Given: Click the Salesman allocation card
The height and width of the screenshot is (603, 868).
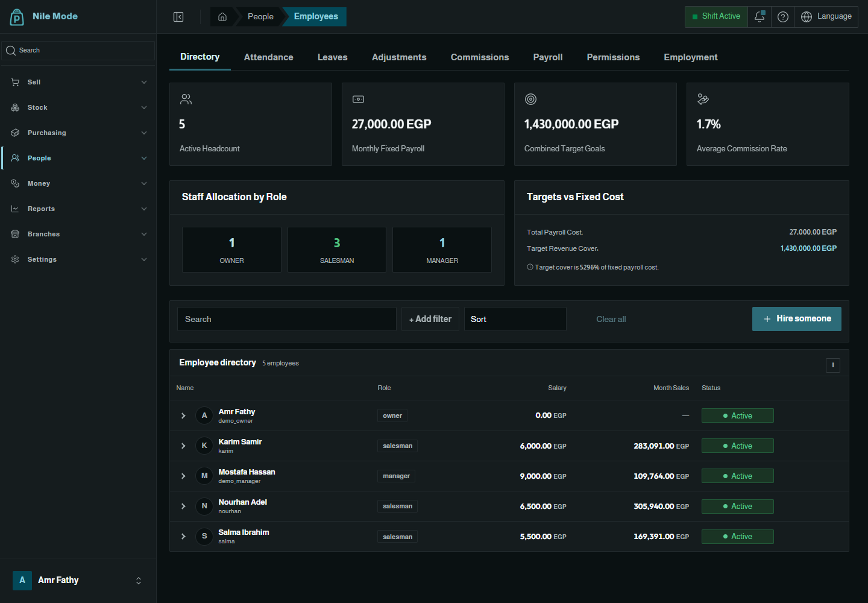Looking at the screenshot, I should click(337, 250).
